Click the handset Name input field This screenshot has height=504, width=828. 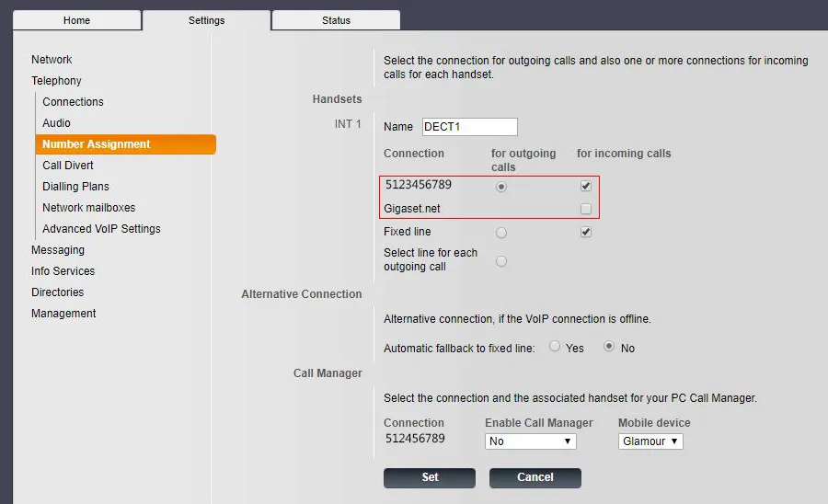pyautogui.click(x=469, y=127)
